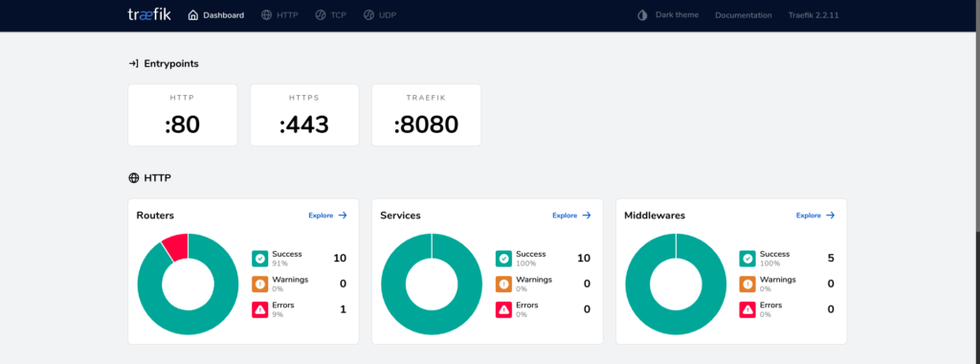Click the Middlewares card title
The image size is (980, 364).
655,216
